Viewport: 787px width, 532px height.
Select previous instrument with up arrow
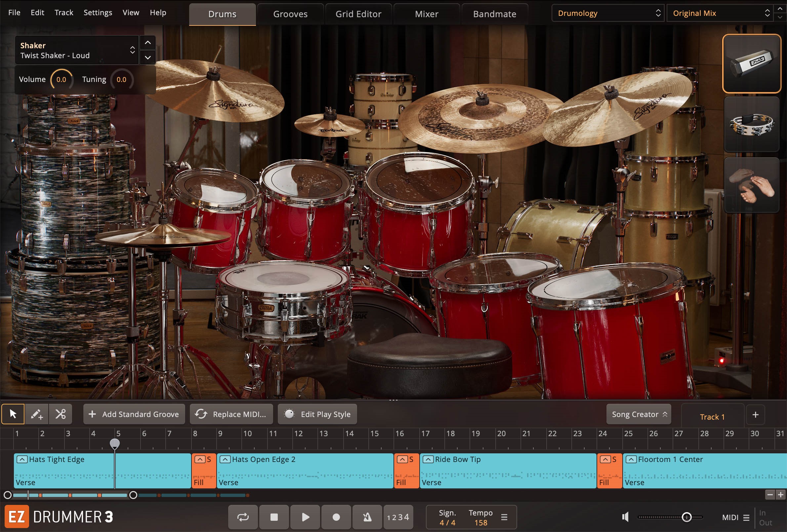point(148,43)
